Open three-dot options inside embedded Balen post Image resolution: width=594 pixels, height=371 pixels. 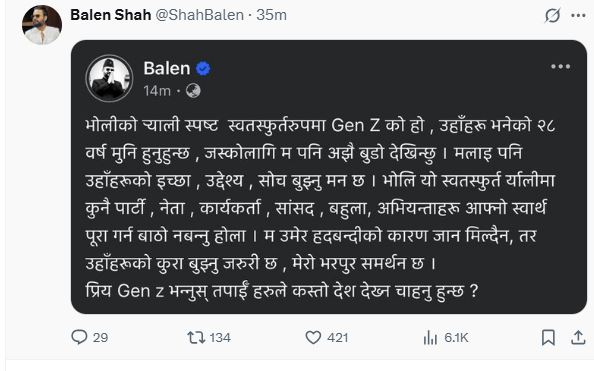point(561,67)
